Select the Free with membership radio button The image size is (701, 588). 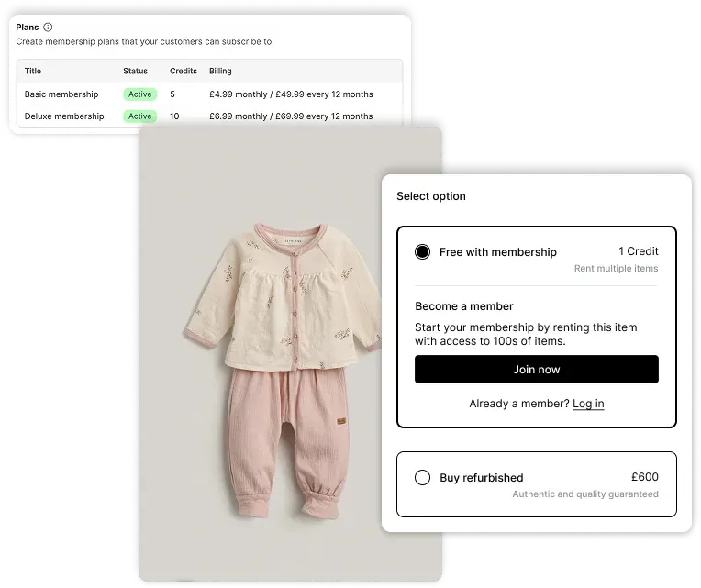pos(422,251)
